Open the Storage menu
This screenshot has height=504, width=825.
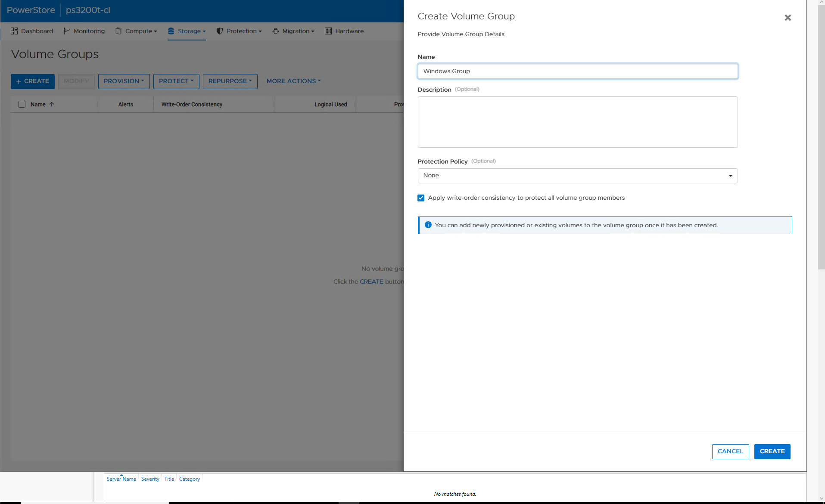point(187,31)
